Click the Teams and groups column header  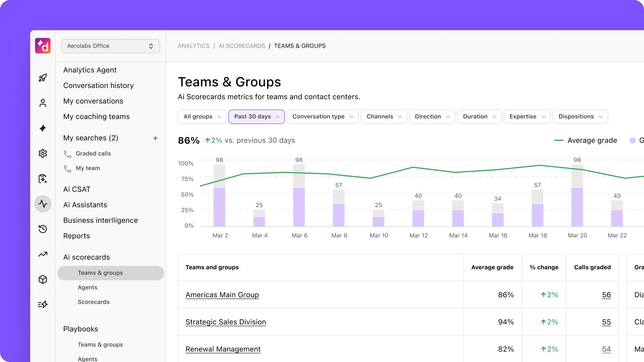coord(212,267)
